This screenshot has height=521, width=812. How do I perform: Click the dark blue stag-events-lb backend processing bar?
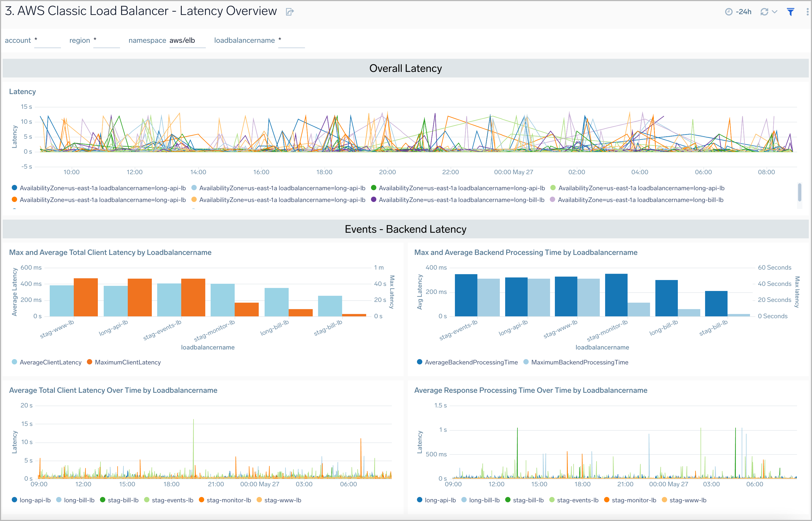pyautogui.click(x=466, y=295)
